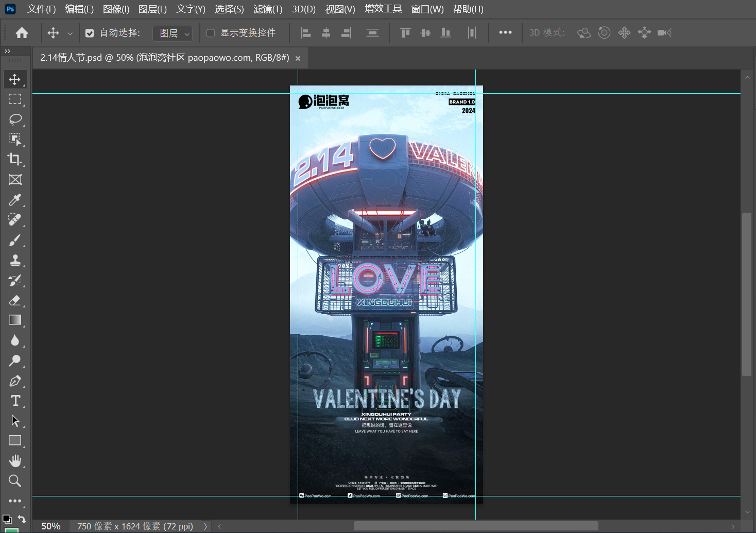Select the History Brush tool
The image size is (756, 533).
pyautogui.click(x=15, y=280)
